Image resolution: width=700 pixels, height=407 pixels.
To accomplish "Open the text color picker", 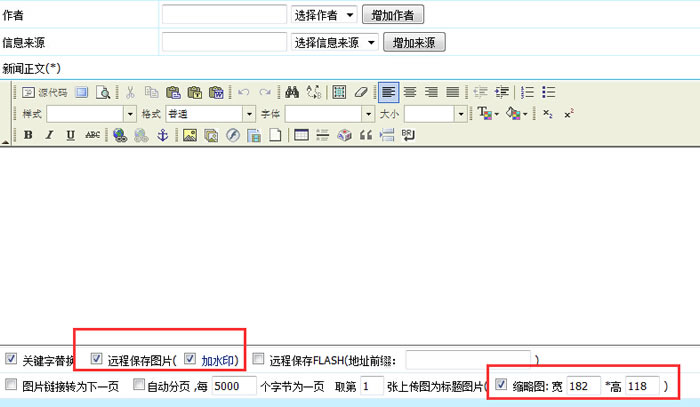I will [x=488, y=114].
